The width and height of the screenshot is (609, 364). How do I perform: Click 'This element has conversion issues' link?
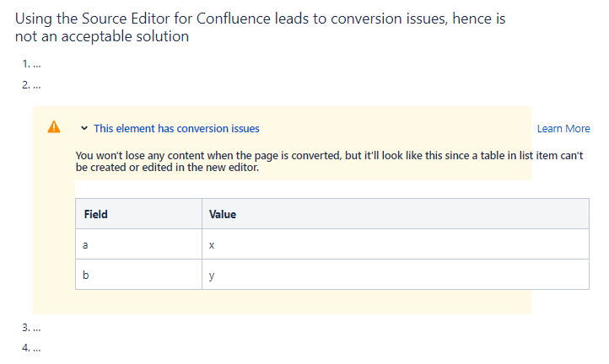176,128
